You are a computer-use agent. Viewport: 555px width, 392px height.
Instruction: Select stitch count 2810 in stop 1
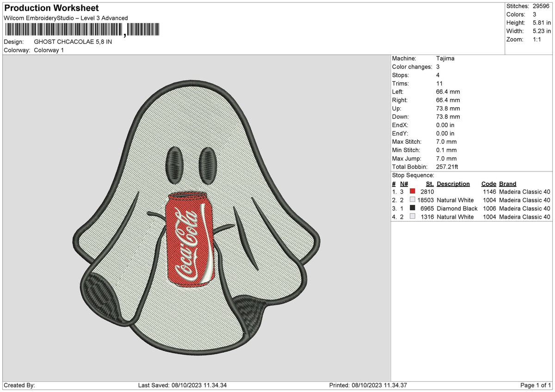(427, 191)
